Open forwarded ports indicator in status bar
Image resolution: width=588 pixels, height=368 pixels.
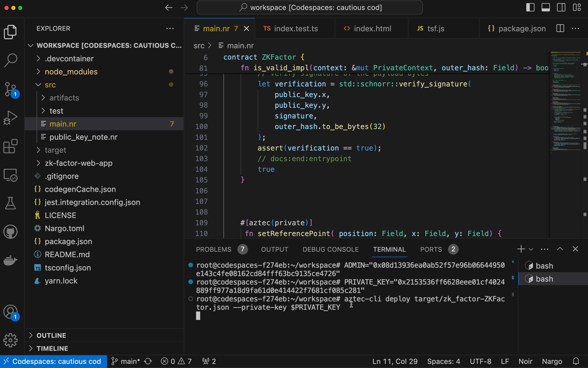point(209,361)
